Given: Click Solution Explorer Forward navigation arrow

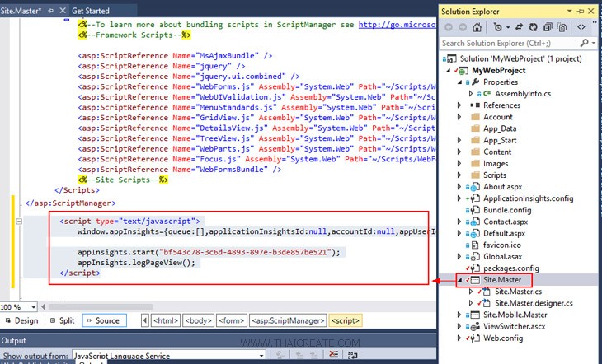Looking at the screenshot, I should coord(463,27).
